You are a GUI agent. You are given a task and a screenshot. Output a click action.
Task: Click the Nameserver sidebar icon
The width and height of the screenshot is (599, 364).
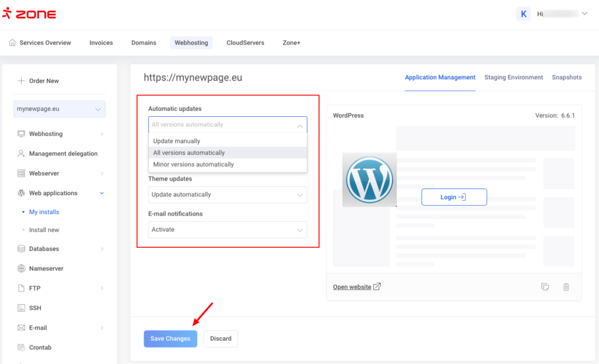pos(22,269)
